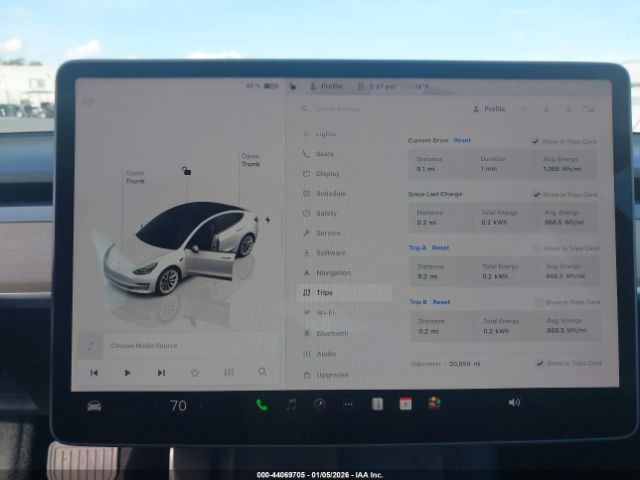
Task: Enable Trip A Show in Trips Card
Action: (x=538, y=248)
